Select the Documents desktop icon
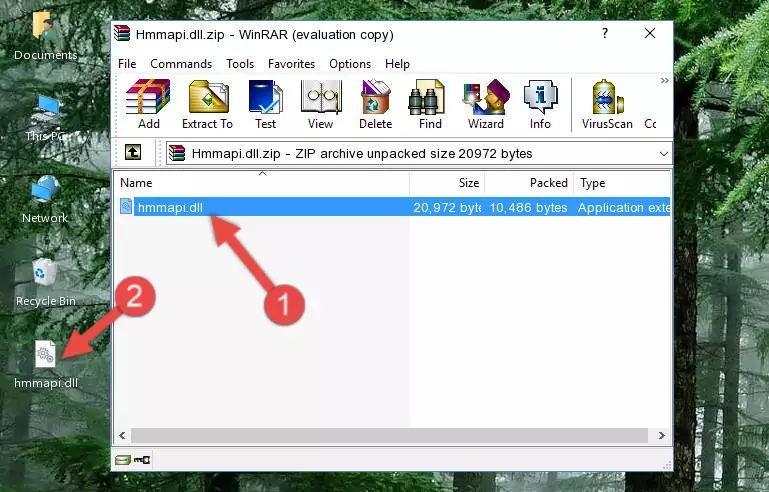This screenshot has height=492, width=769. click(45, 36)
